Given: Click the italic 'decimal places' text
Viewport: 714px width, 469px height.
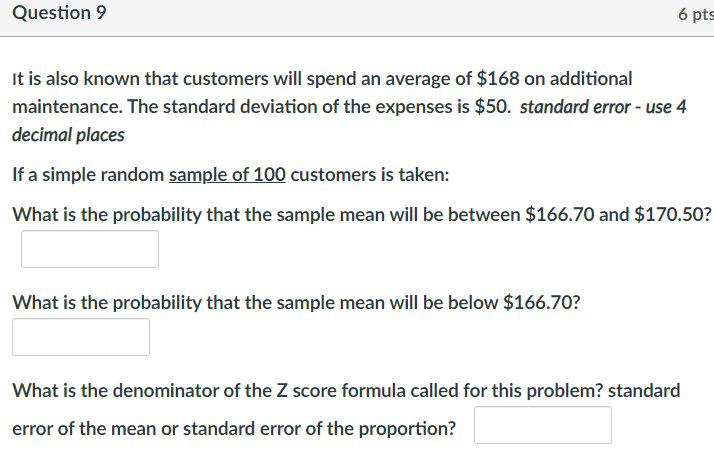Looking at the screenshot, I should (68, 135).
